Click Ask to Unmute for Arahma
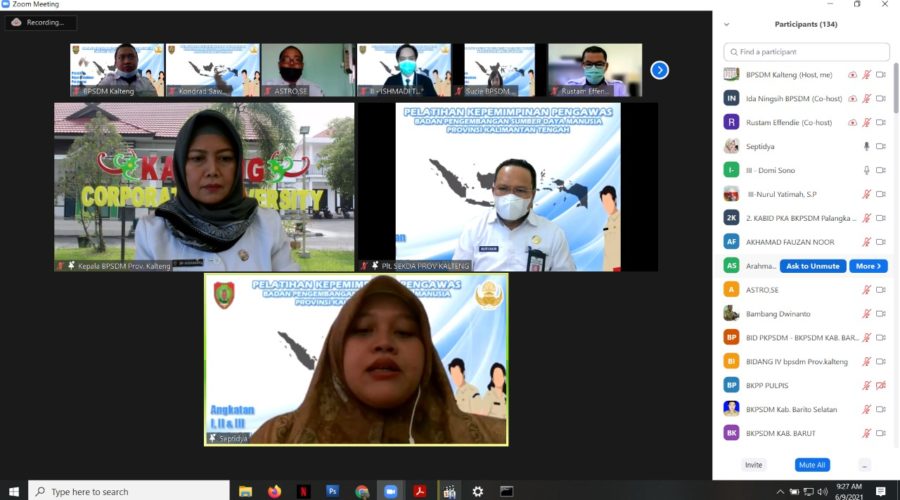The height and width of the screenshot is (500, 900). pos(813,266)
